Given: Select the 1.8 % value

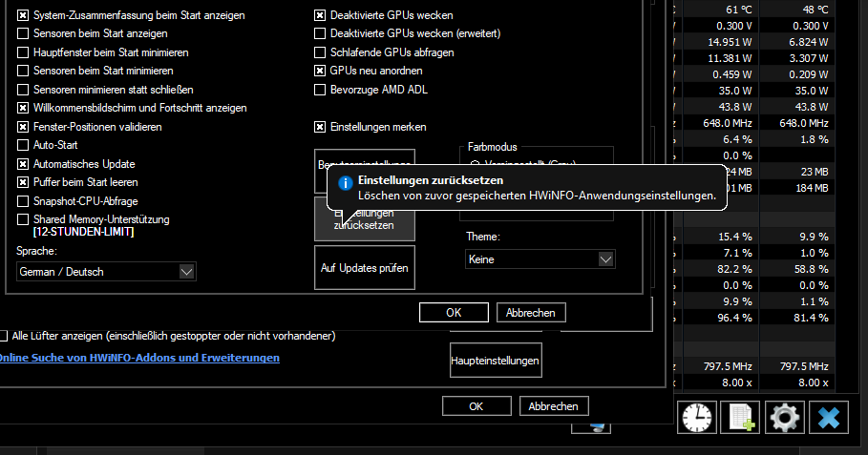Looking at the screenshot, I should click(814, 139).
